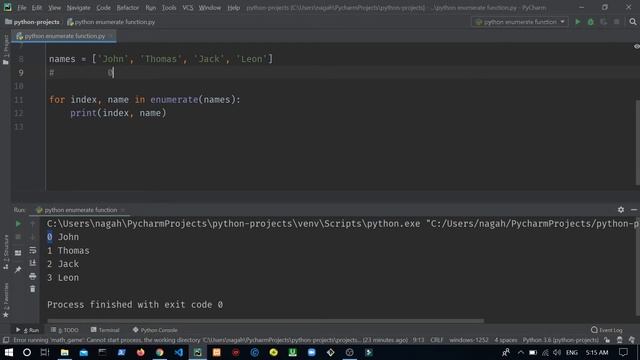This screenshot has width=640, height=360.
Task: Open the Favorites tool window sidebar tab
Action: click(x=6, y=300)
